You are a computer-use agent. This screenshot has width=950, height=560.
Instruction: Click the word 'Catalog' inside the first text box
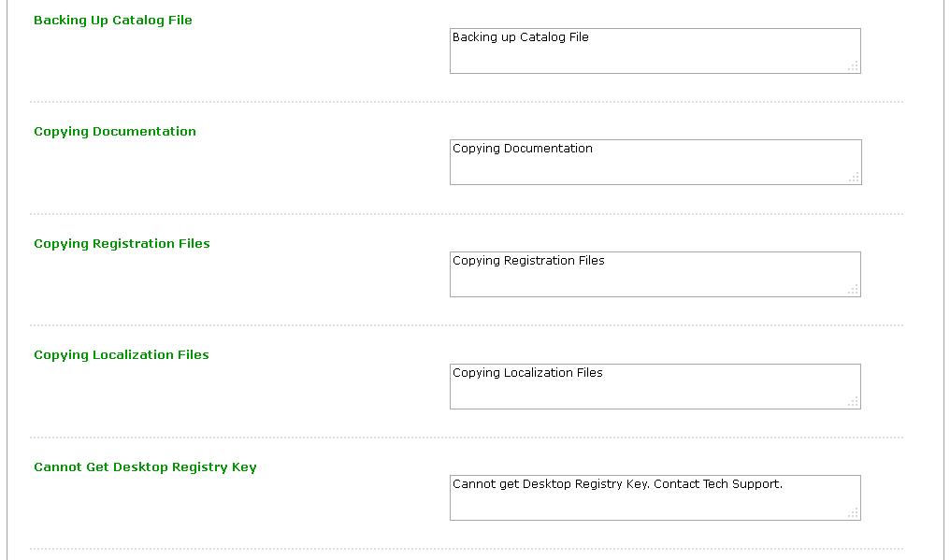[542, 37]
